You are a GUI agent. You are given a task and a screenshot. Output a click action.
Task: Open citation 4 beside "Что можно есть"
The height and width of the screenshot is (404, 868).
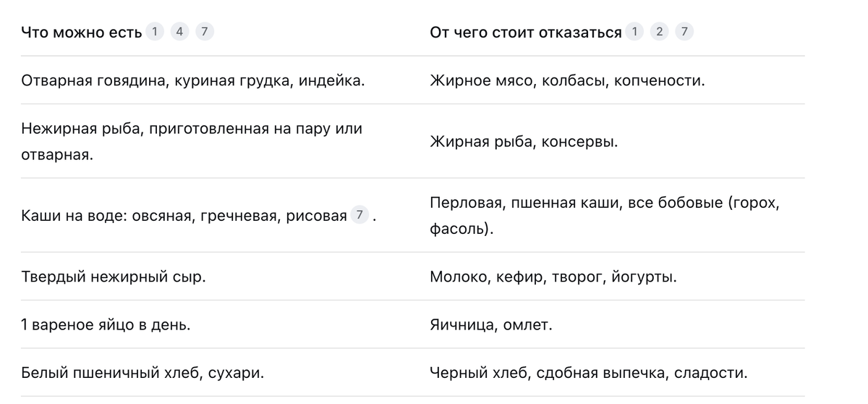tap(180, 31)
